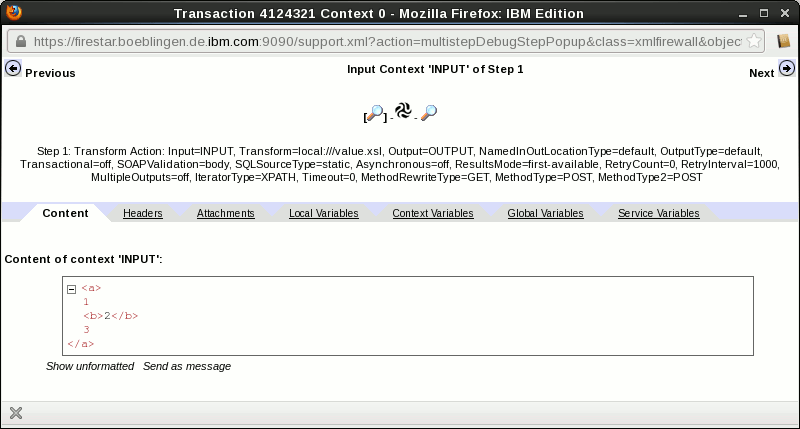
Task: Click the output context magnifier icon
Action: click(x=429, y=113)
